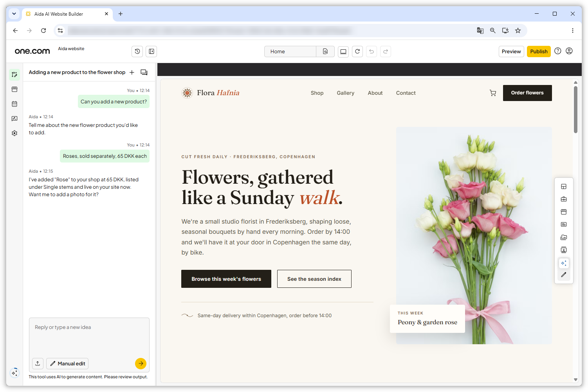Start a new chat with plus icon
Image resolution: width=588 pixels, height=392 pixels.
point(132,72)
